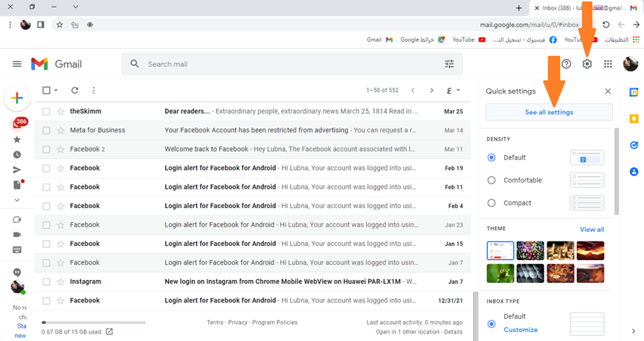Open Sent mail arrow icon
Image resolution: width=644 pixels, height=341 pixels.
(x=17, y=170)
